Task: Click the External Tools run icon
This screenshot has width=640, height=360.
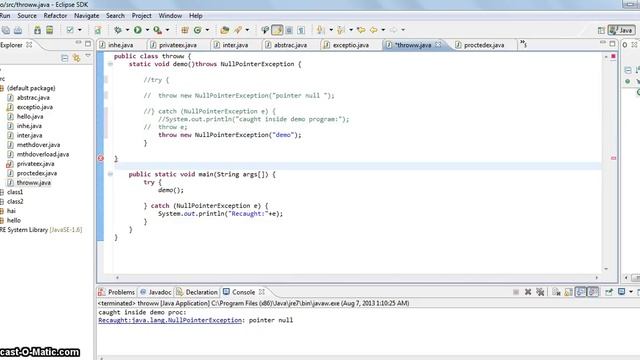Action: (x=158, y=30)
